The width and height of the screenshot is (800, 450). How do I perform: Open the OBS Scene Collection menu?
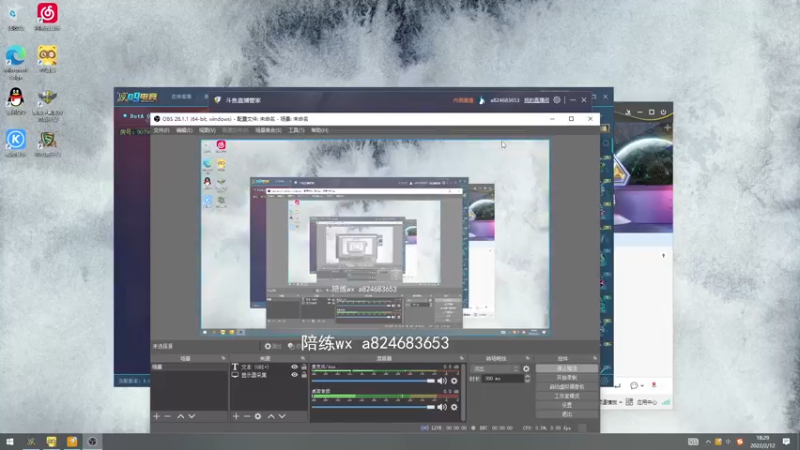268,131
